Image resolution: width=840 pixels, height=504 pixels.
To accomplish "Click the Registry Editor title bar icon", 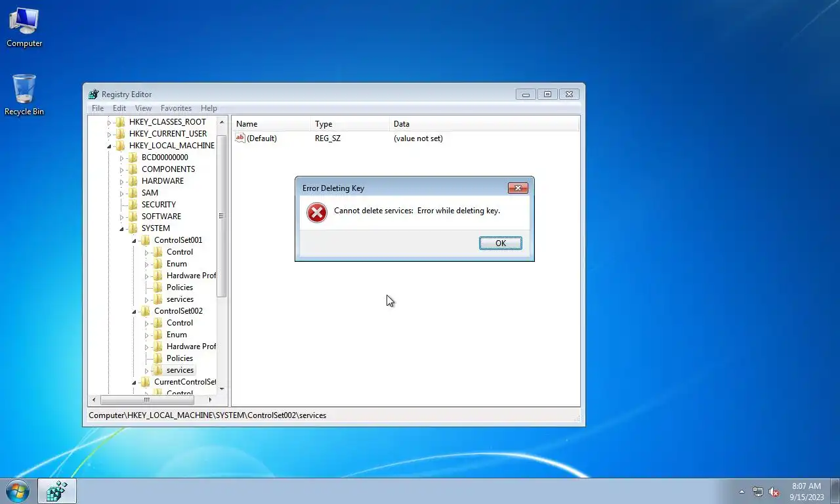I will pyautogui.click(x=94, y=94).
